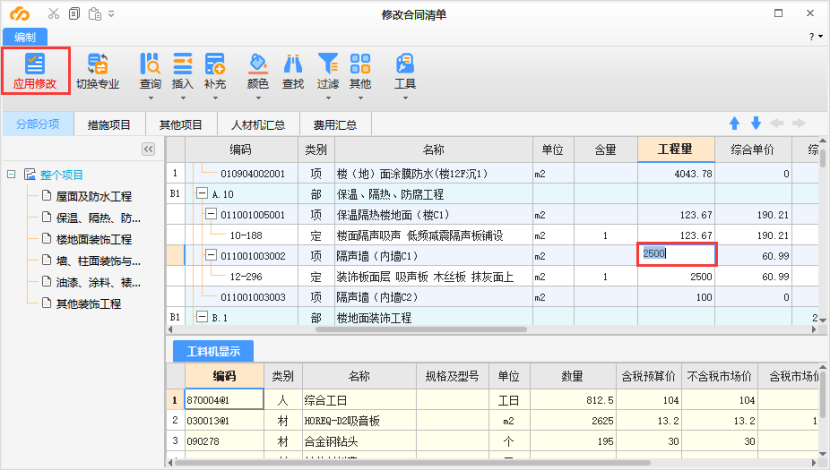Select the 过滤 filter funnel icon
The width and height of the screenshot is (830, 471).
tap(328, 64)
